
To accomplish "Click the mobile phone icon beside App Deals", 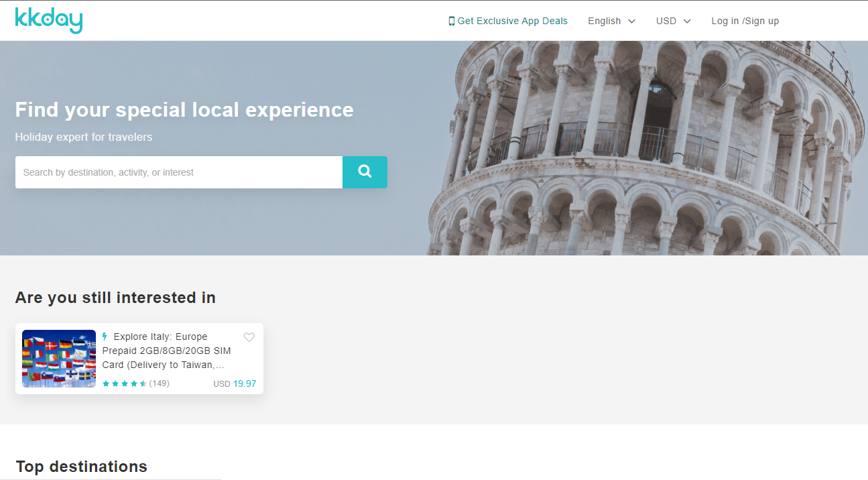I will [452, 21].
